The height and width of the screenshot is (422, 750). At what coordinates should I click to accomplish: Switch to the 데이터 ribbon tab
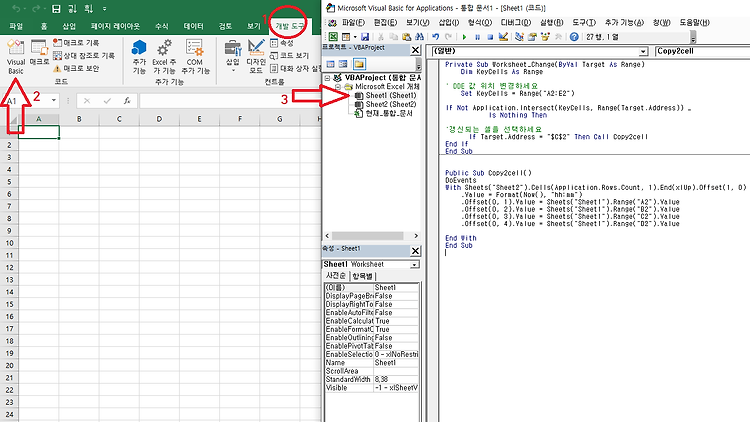pyautogui.click(x=193, y=26)
